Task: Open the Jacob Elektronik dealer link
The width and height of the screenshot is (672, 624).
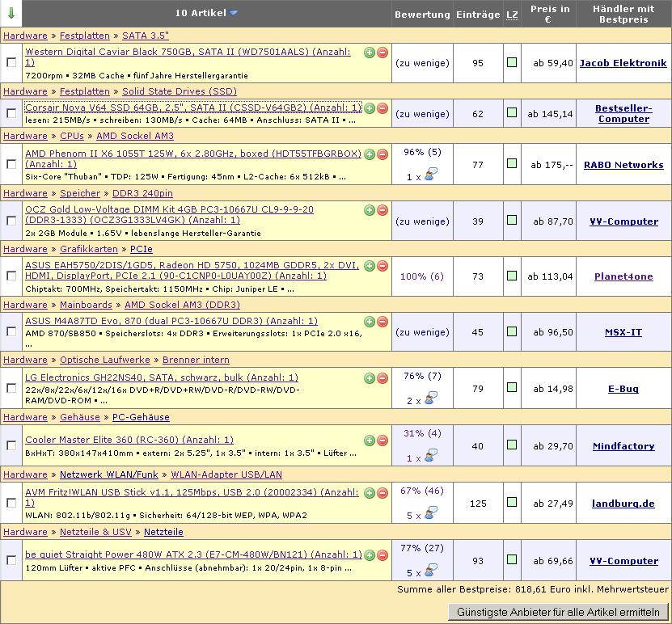Action: coord(623,63)
